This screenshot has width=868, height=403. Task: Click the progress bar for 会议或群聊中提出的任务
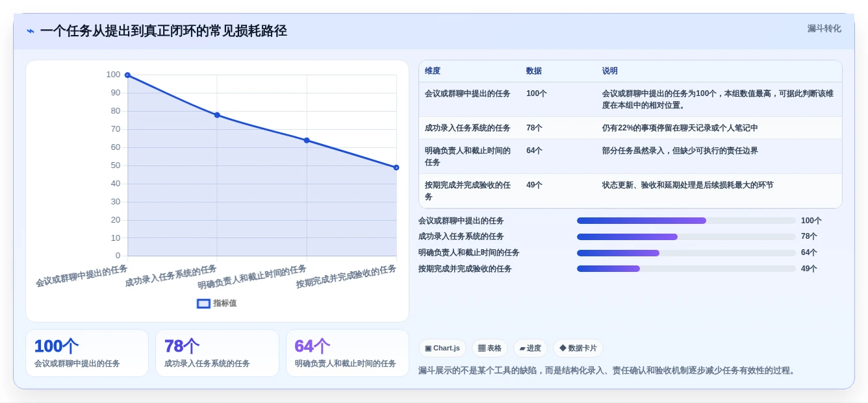tap(686, 221)
